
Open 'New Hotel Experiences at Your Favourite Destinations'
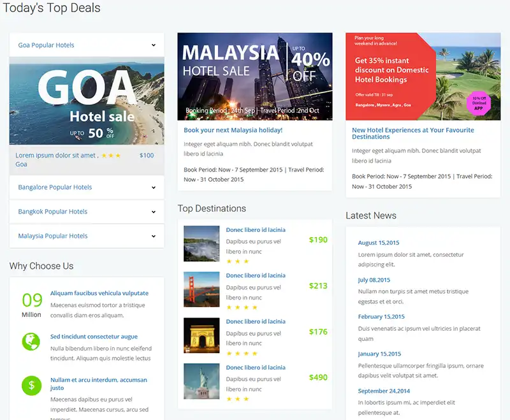coord(413,133)
